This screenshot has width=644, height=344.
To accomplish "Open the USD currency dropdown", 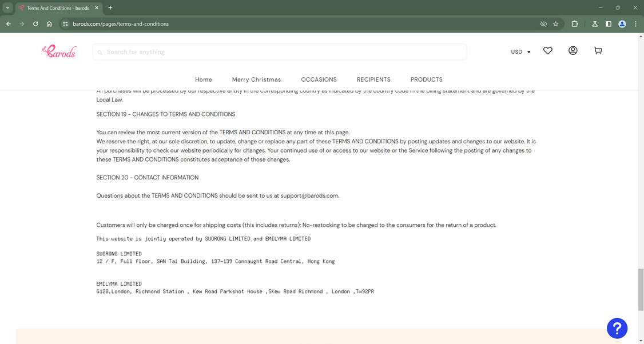I will (520, 52).
